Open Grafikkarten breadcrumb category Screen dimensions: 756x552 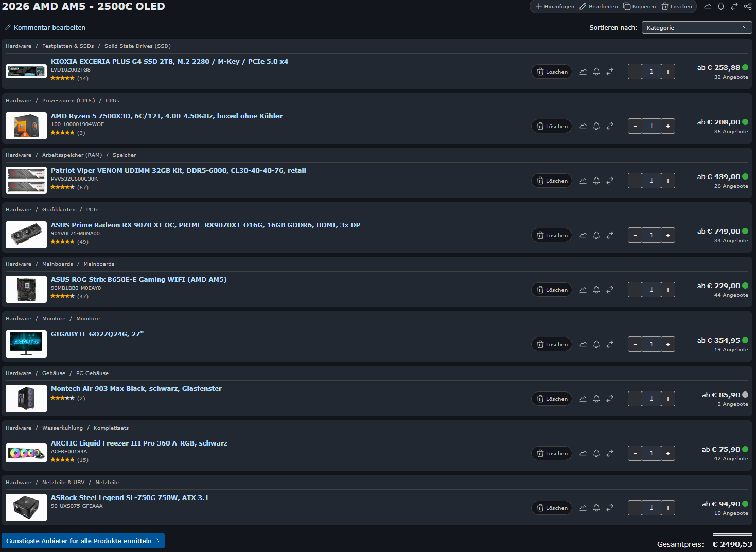coord(59,210)
